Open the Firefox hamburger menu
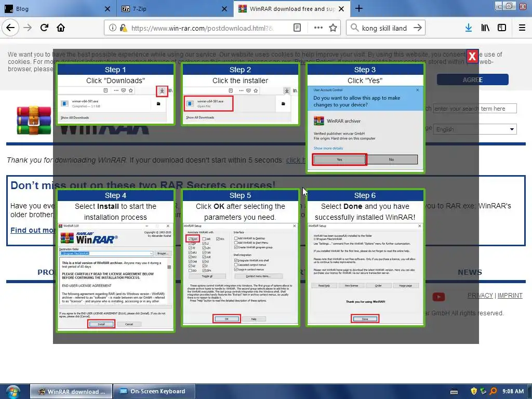The width and height of the screenshot is (532, 399). coord(522,28)
